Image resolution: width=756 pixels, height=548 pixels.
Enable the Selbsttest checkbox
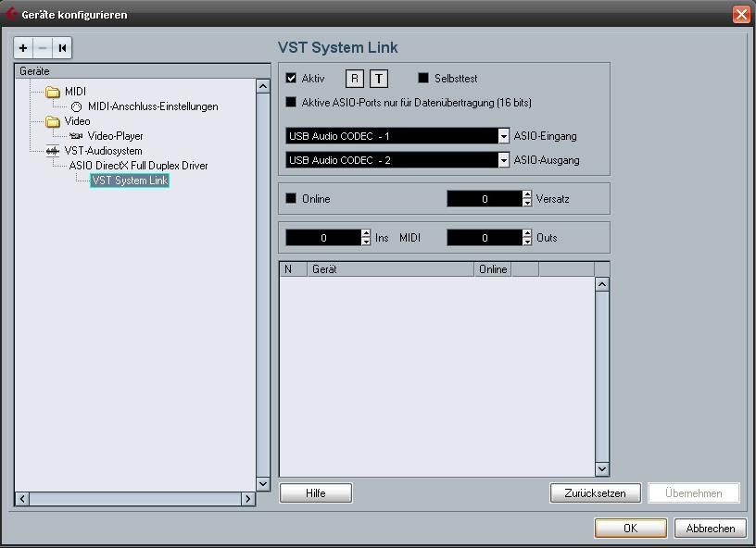click(422, 78)
